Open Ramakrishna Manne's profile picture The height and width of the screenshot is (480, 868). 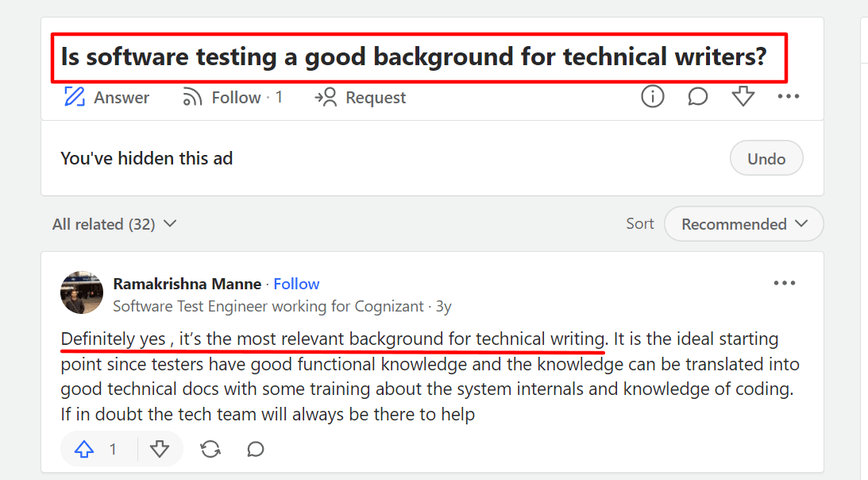[82, 292]
